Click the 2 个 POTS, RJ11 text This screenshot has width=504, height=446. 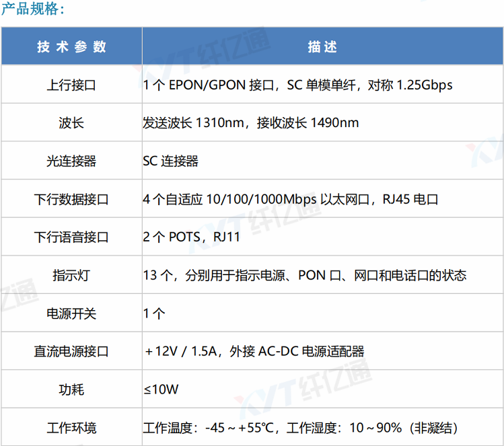(x=191, y=237)
